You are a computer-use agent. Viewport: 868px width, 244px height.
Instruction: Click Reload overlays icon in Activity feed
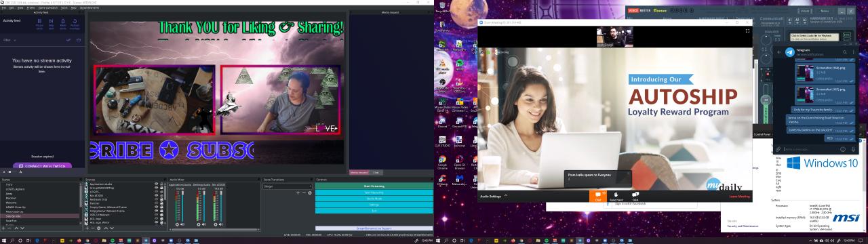pyautogui.click(x=75, y=21)
